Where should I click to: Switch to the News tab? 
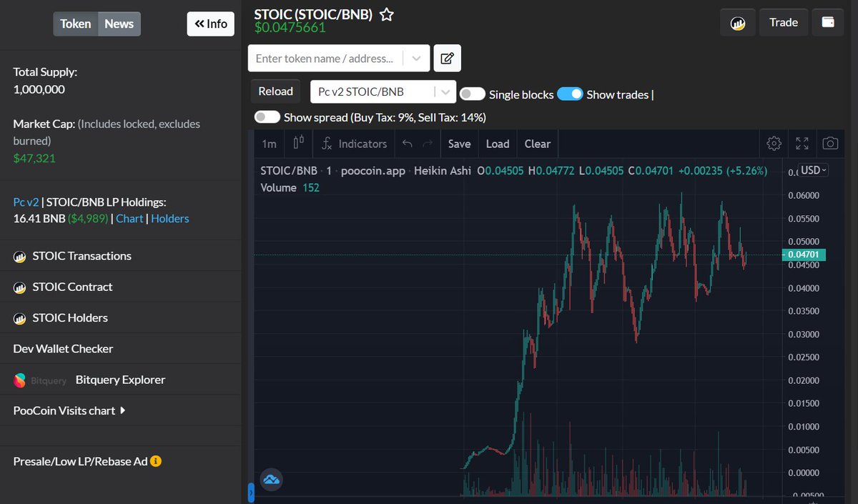coord(119,24)
